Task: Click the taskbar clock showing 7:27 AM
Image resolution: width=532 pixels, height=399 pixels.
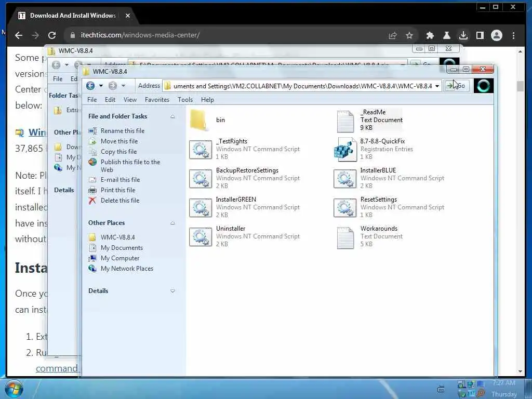Action: coord(504,383)
